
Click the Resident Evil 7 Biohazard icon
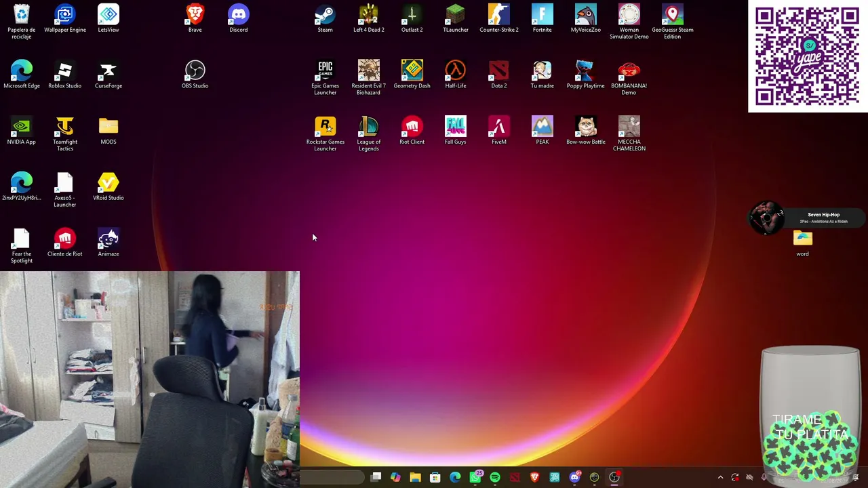(x=369, y=77)
